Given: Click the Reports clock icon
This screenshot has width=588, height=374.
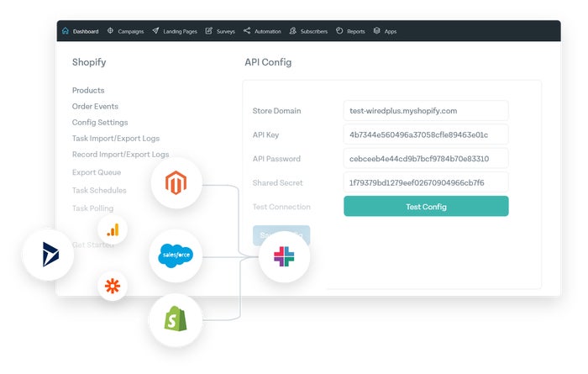Looking at the screenshot, I should pyautogui.click(x=339, y=31).
